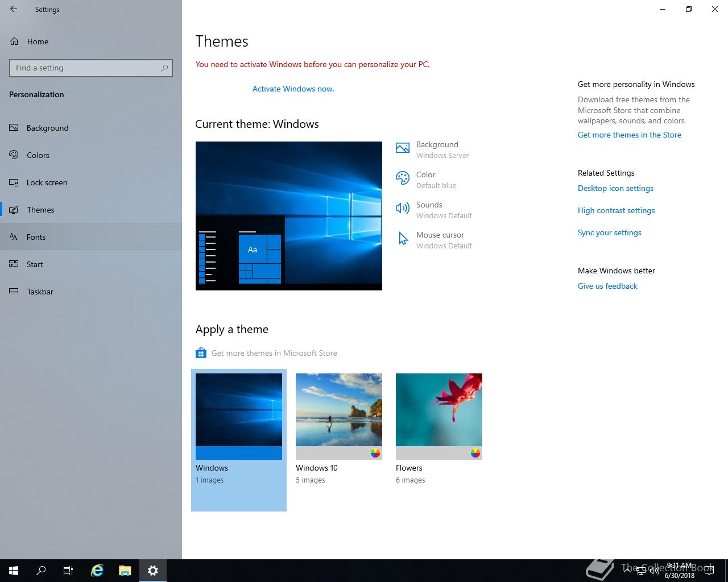Click the Sounds speaker icon
728x582 pixels.
403,208
